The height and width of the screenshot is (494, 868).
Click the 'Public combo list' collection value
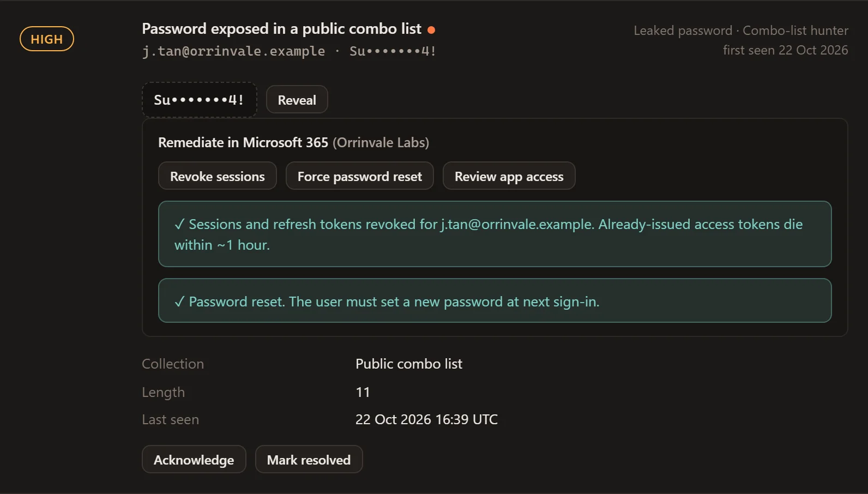pyautogui.click(x=409, y=364)
